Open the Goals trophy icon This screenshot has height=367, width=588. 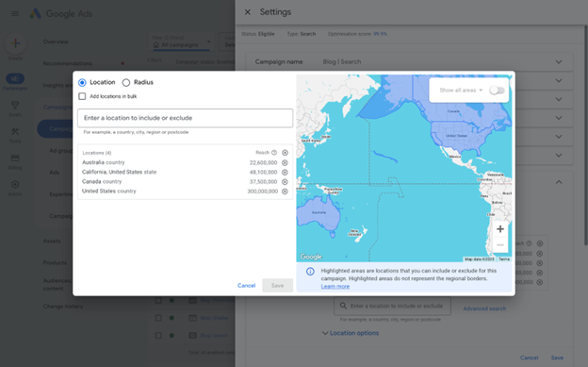coord(15,105)
